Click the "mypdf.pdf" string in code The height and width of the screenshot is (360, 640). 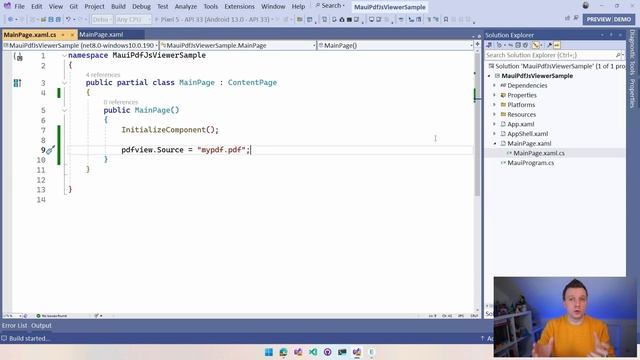(x=222, y=150)
